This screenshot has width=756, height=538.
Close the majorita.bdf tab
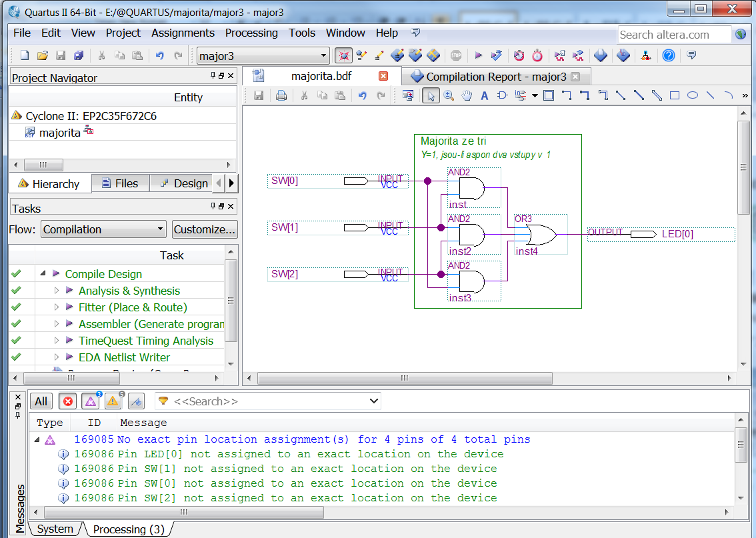[x=383, y=76]
